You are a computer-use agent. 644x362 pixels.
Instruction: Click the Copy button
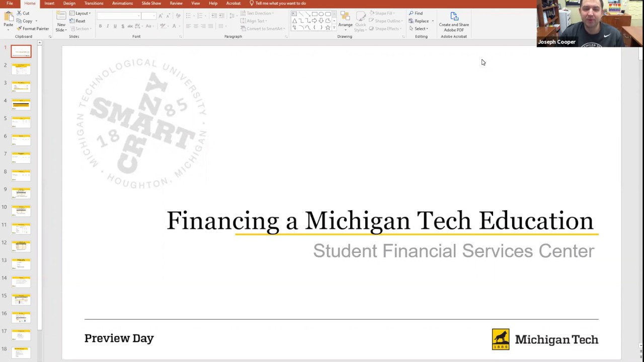24,21
